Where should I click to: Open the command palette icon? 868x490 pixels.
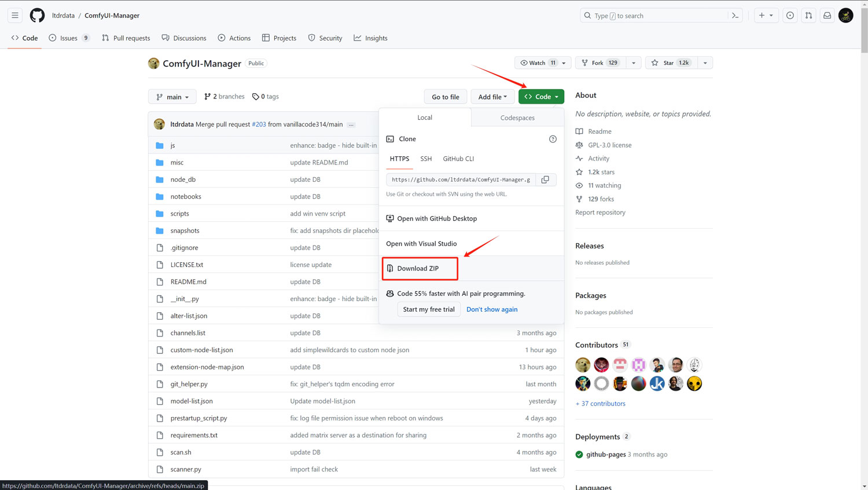coord(735,16)
